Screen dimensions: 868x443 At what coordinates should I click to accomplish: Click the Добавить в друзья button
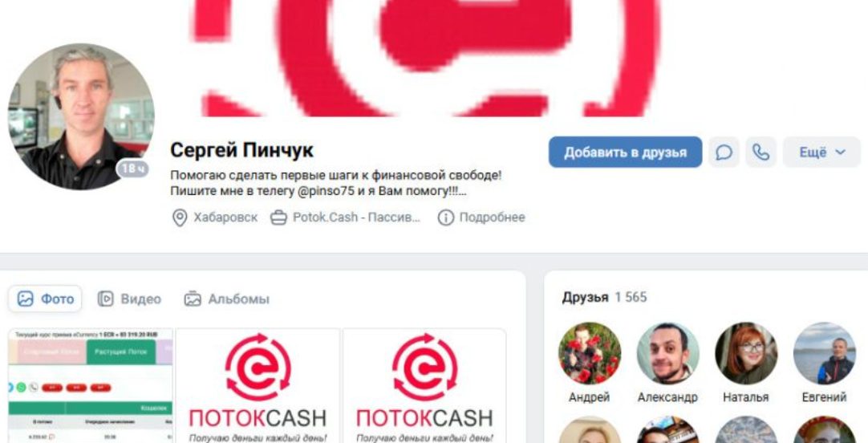[626, 152]
